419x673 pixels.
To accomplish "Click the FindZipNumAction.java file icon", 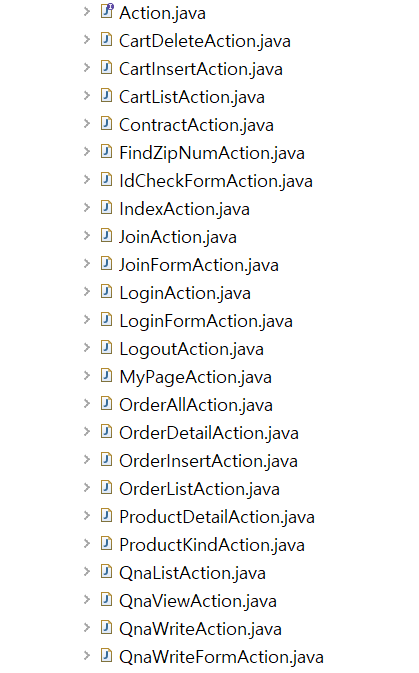I will pos(106,152).
